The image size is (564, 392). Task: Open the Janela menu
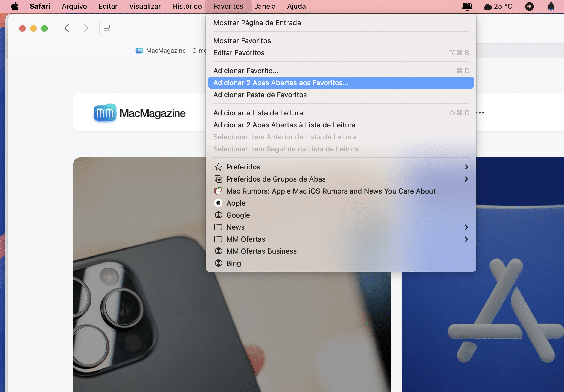coord(265,6)
